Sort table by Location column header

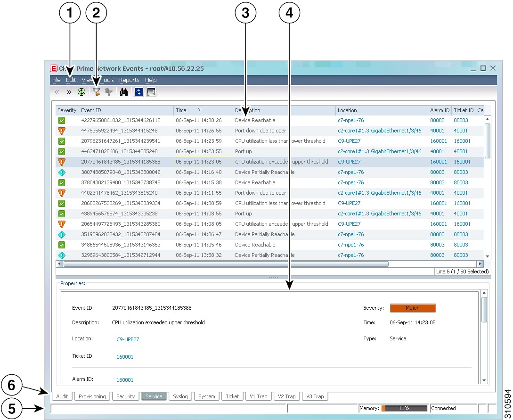click(382, 110)
